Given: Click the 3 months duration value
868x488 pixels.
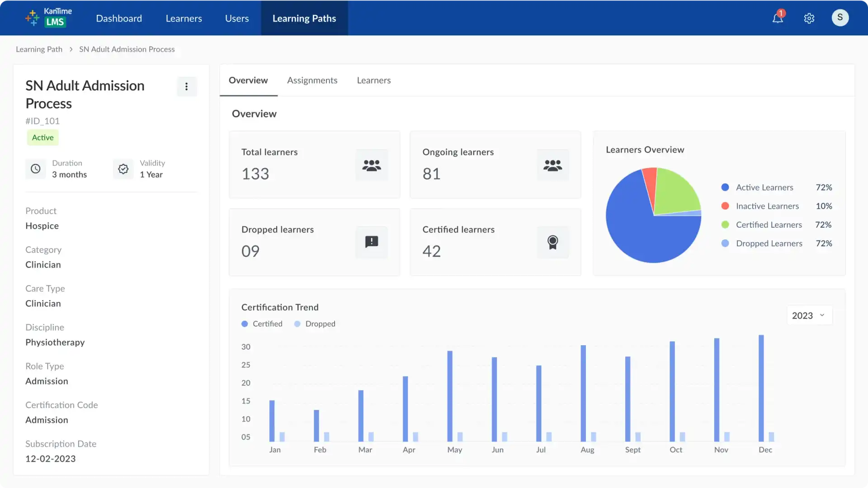Looking at the screenshot, I should coord(70,174).
